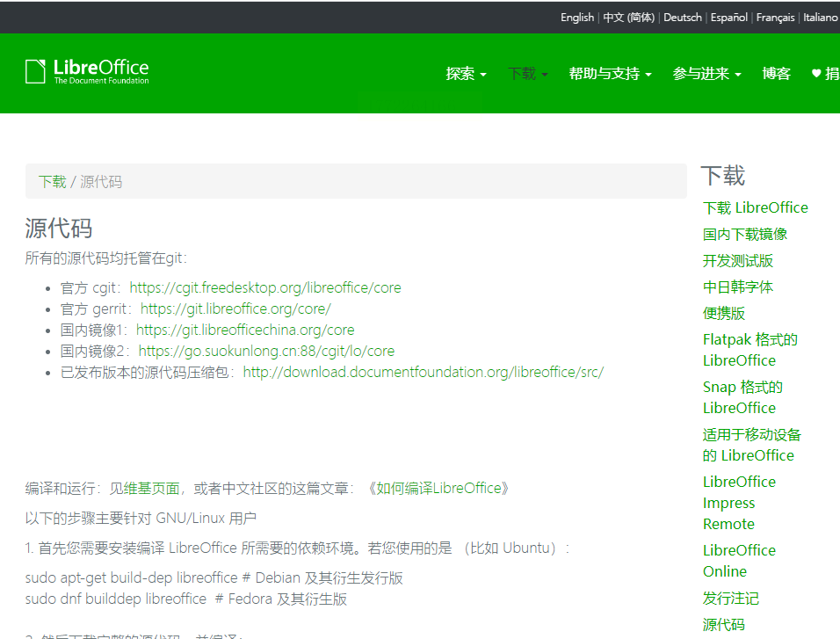Click the 源代码 page heading
This screenshot has height=639, width=840.
click(58, 229)
